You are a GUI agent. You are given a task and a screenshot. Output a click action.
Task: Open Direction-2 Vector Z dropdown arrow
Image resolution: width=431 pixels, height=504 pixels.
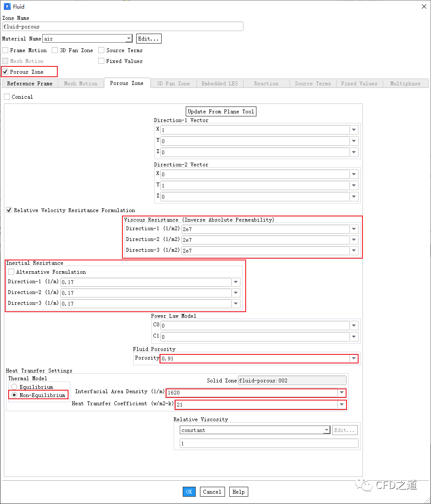coord(354,197)
